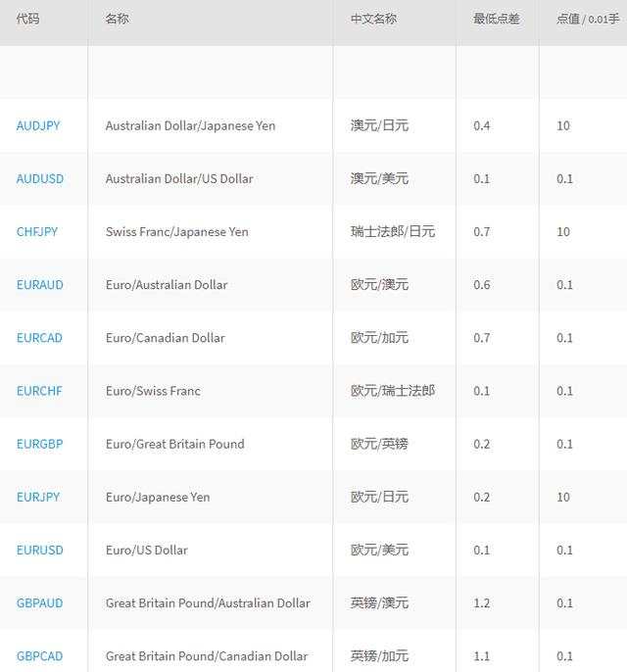Image resolution: width=627 pixels, height=672 pixels.
Task: Click the 澳元/日元 Chinese name cell
Action: click(x=379, y=125)
